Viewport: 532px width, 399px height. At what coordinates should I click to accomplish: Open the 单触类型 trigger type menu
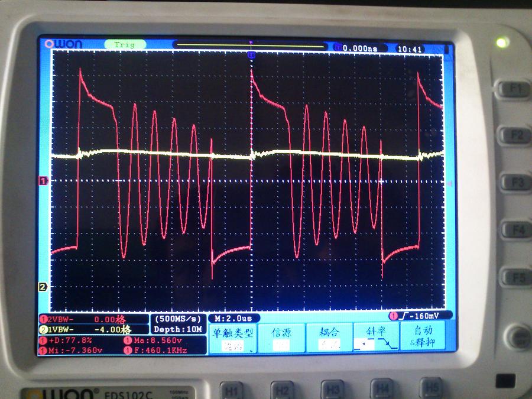click(233, 338)
